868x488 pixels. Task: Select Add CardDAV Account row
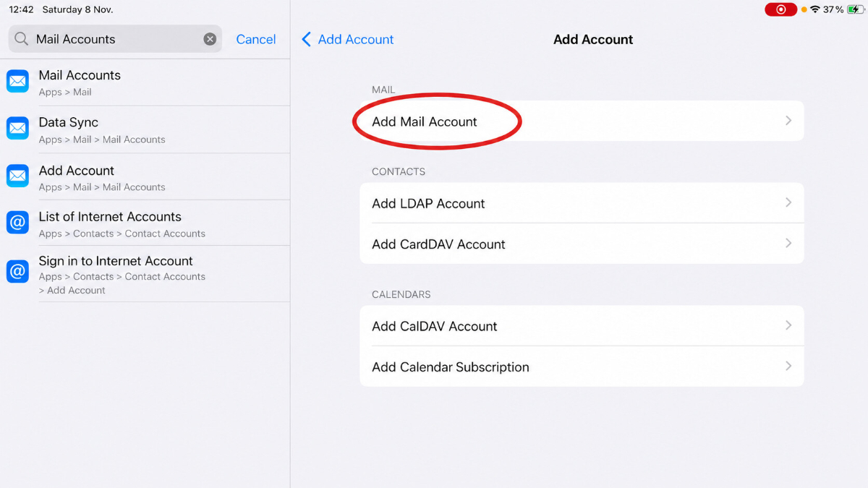tap(582, 244)
